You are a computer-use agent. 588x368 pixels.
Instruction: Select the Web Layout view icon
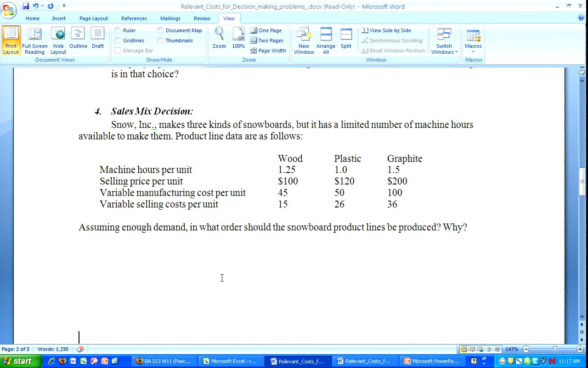[58, 40]
